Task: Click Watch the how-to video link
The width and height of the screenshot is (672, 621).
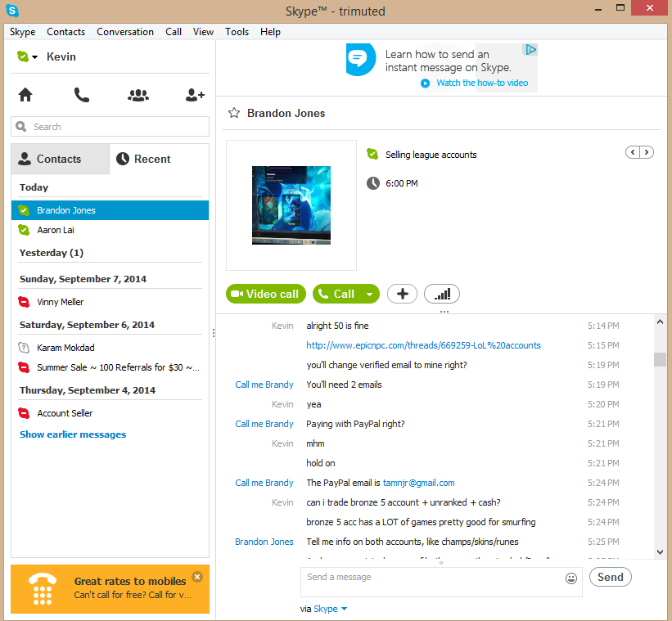Action: [482, 83]
